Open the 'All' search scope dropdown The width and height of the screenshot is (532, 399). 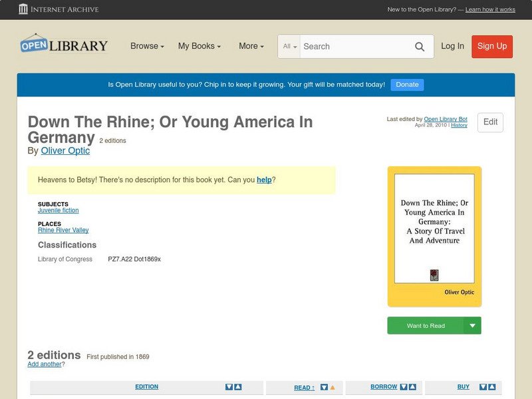[x=289, y=47]
